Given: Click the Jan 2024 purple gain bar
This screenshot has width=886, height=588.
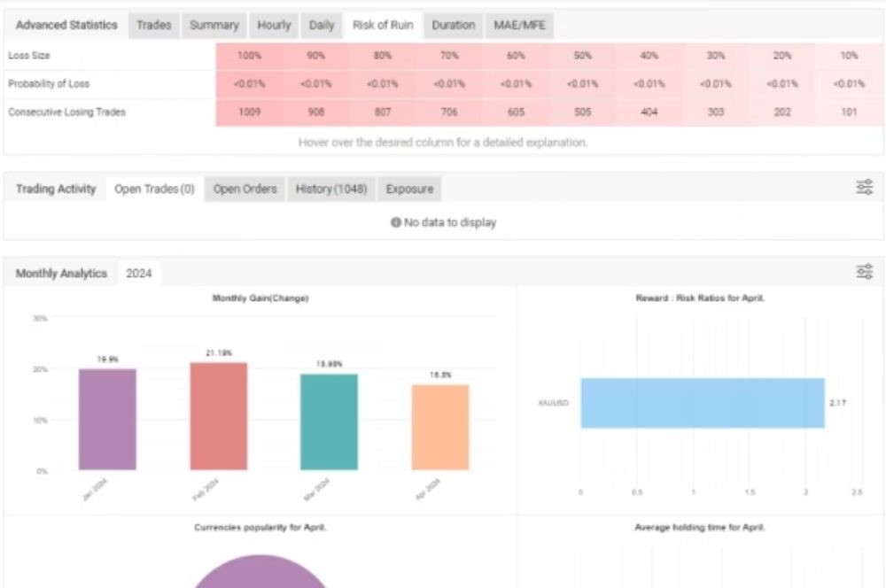Looking at the screenshot, I should [107, 420].
